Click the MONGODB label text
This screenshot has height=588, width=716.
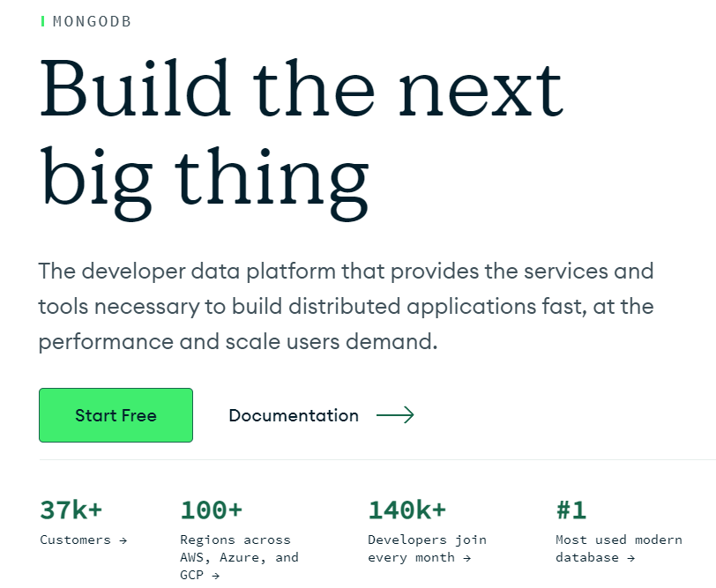point(92,21)
